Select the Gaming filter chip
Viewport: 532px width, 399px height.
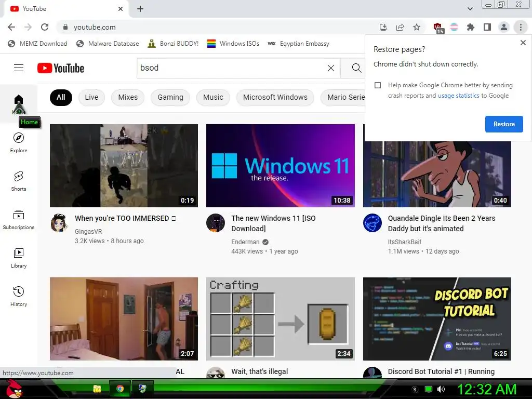170,97
